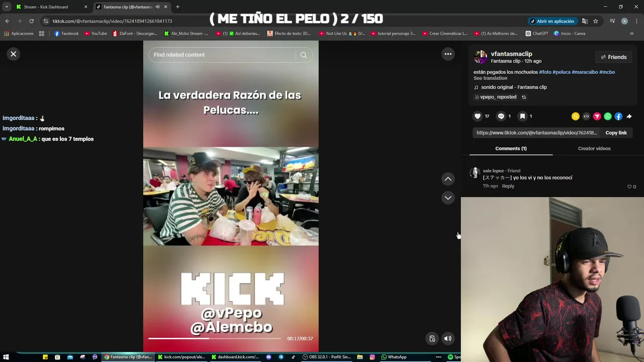Click the browser address bar URL
Image resolution: width=644 pixels, height=362 pixels.
click(112, 21)
